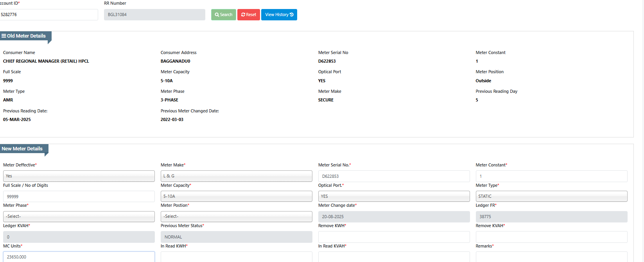Open the Meter Postion dropdown
Screen dimensions: 644x262
(236, 217)
